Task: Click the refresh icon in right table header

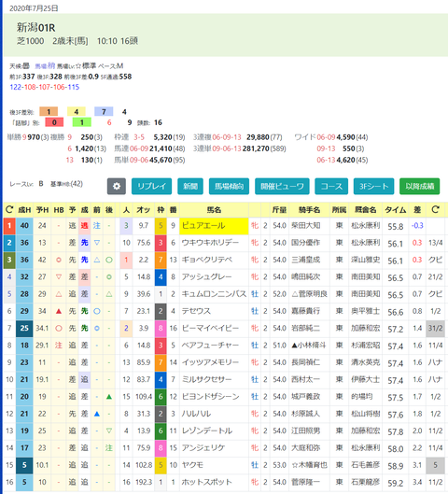Action: (x=435, y=209)
